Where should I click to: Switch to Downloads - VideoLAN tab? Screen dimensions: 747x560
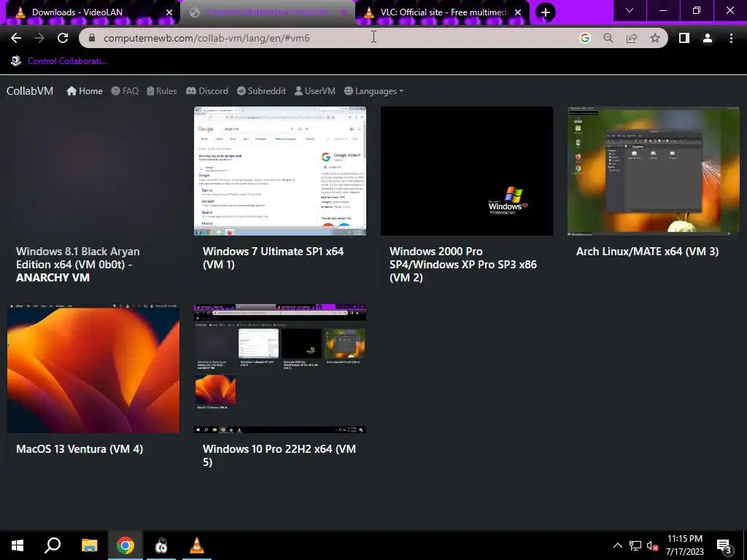90,12
